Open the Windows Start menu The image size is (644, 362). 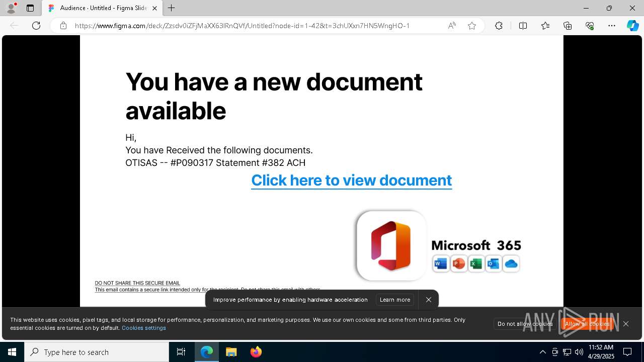tap(12, 352)
